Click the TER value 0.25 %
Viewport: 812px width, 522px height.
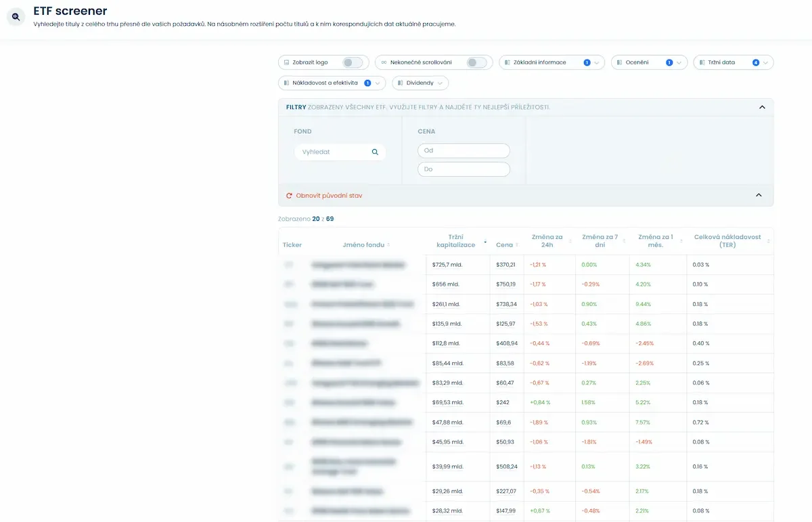coord(701,363)
